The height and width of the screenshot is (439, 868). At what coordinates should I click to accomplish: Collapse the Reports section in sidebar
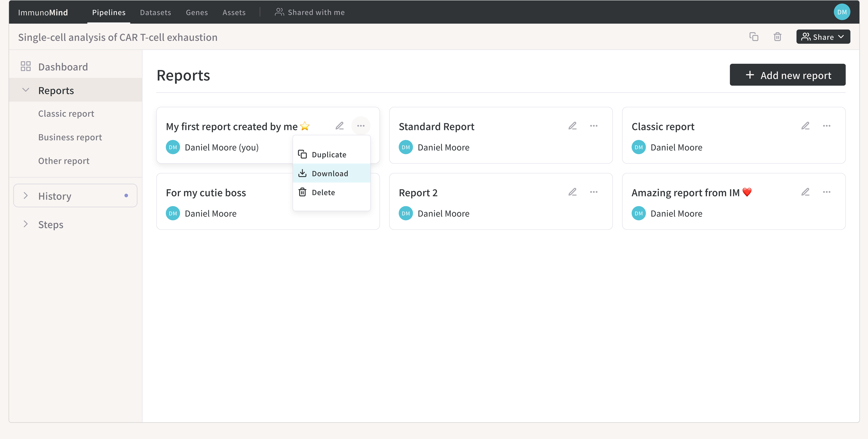click(x=25, y=90)
